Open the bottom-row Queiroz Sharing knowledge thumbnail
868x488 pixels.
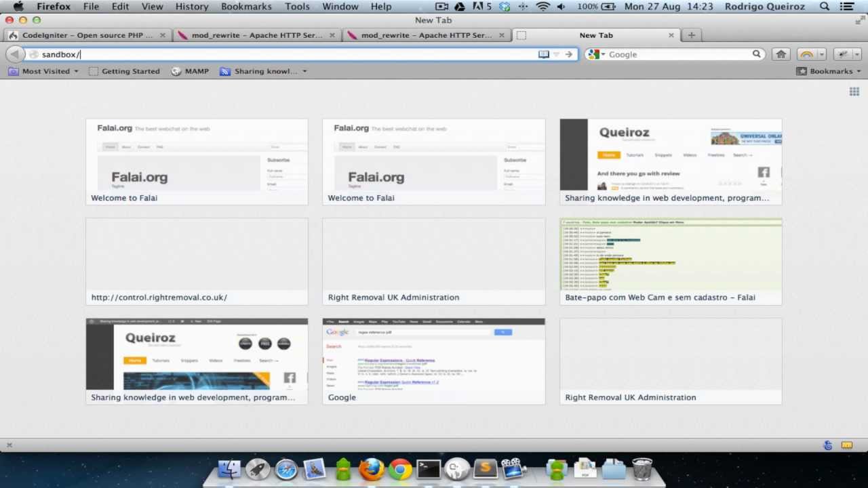coord(197,361)
